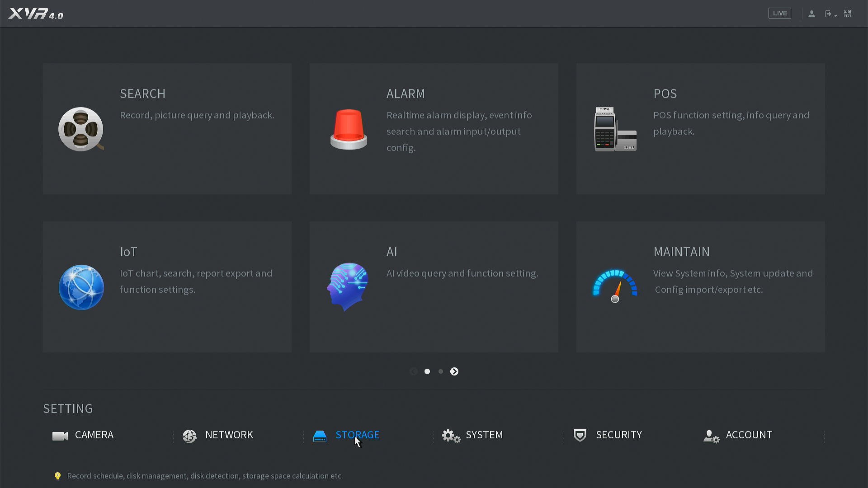Click the IoT globe icon
868x488 pixels.
click(x=81, y=287)
